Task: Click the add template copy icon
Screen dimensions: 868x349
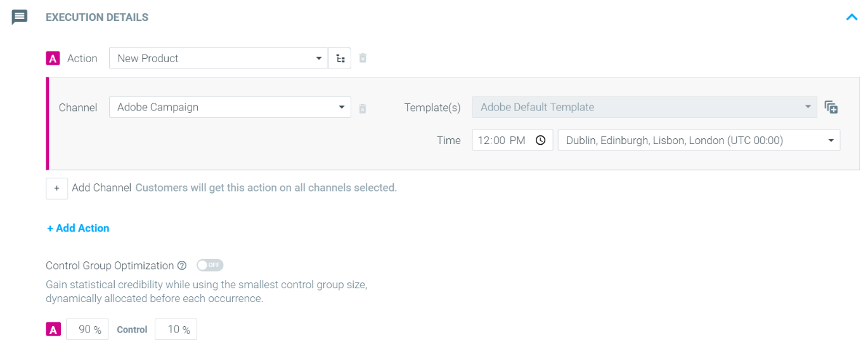Action: click(831, 107)
